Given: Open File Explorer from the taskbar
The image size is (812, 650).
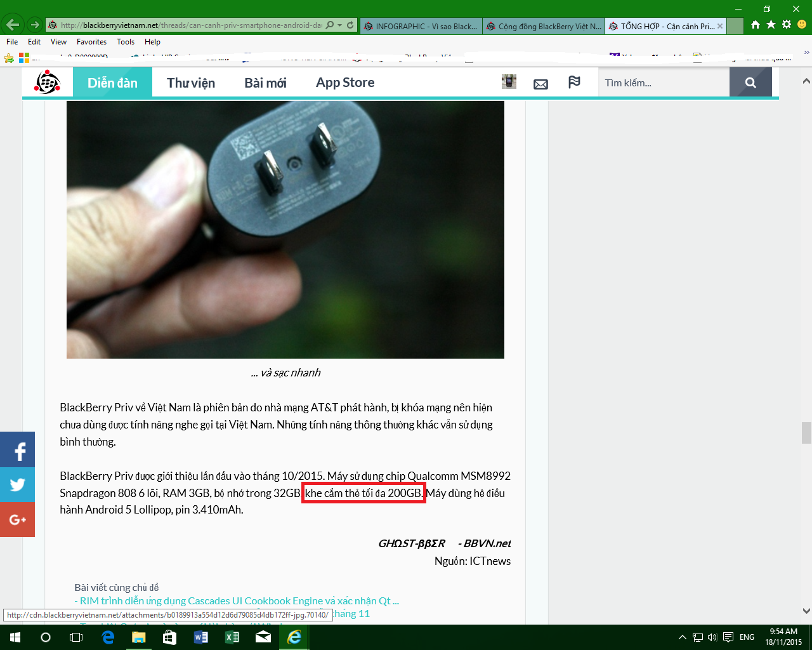Looking at the screenshot, I should tap(138, 637).
